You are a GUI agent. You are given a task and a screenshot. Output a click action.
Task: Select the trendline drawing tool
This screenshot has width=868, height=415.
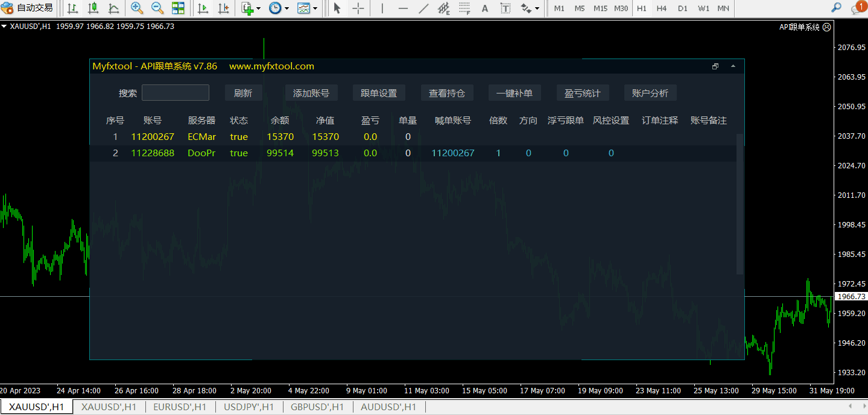423,8
